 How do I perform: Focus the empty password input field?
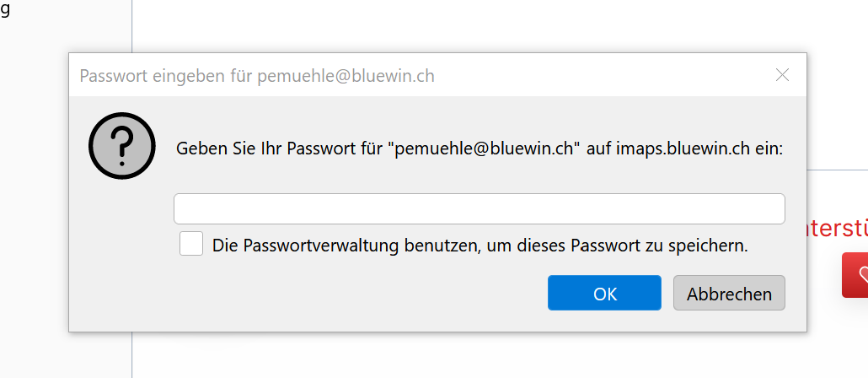pyautogui.click(x=479, y=208)
